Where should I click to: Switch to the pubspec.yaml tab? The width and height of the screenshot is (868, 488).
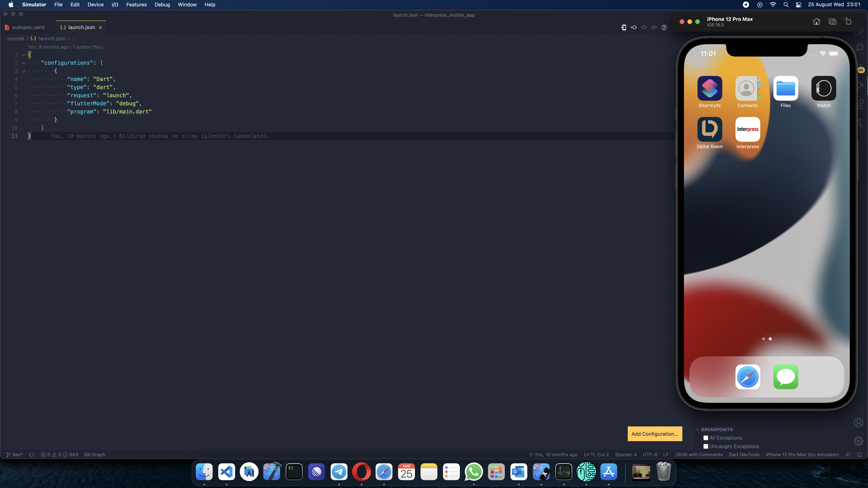coord(28,27)
